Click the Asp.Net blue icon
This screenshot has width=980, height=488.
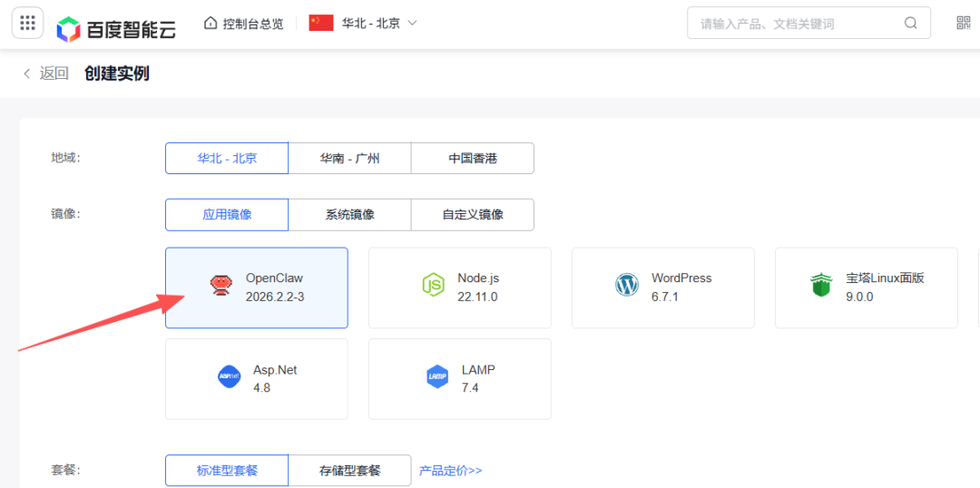229,376
